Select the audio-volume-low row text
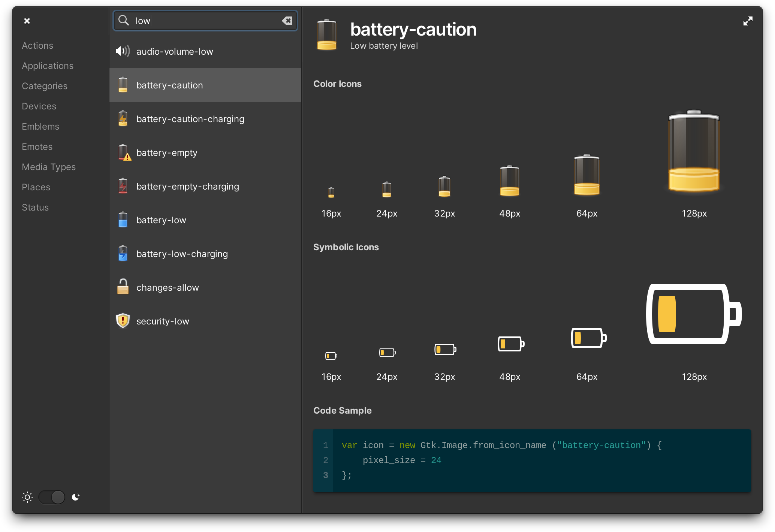 pyautogui.click(x=175, y=52)
